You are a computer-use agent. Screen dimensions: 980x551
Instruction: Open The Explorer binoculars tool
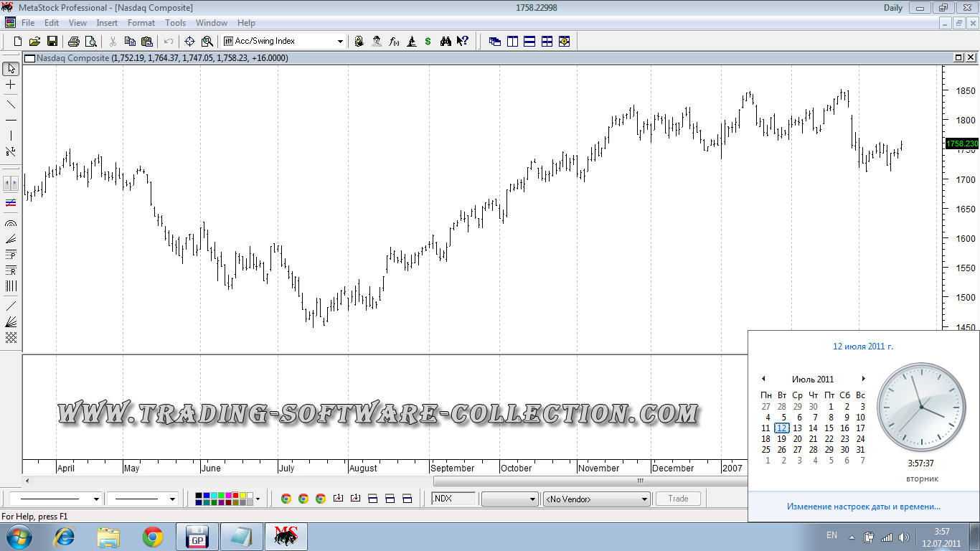coord(446,42)
